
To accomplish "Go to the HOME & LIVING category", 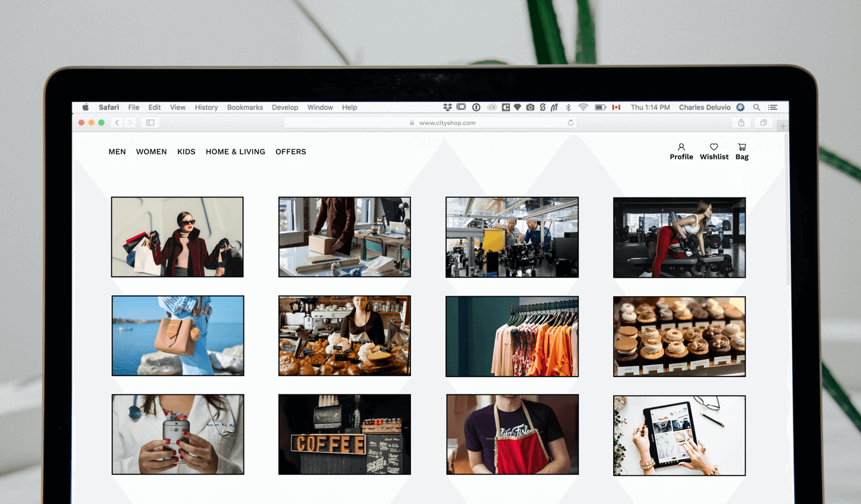I will (235, 152).
